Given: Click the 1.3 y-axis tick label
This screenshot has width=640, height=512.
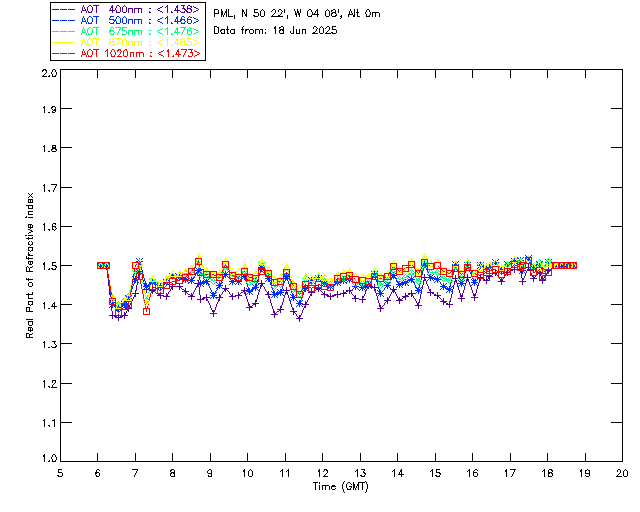Looking at the screenshot, I should (x=49, y=344).
